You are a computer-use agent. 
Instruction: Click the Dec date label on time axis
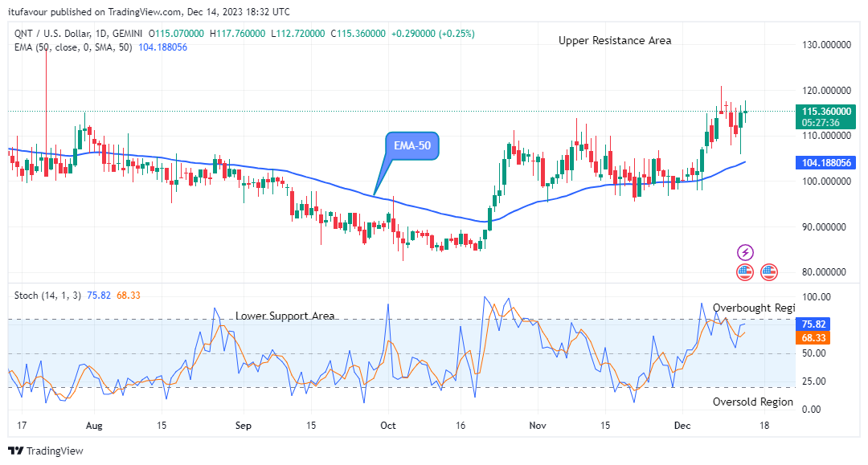pos(682,425)
